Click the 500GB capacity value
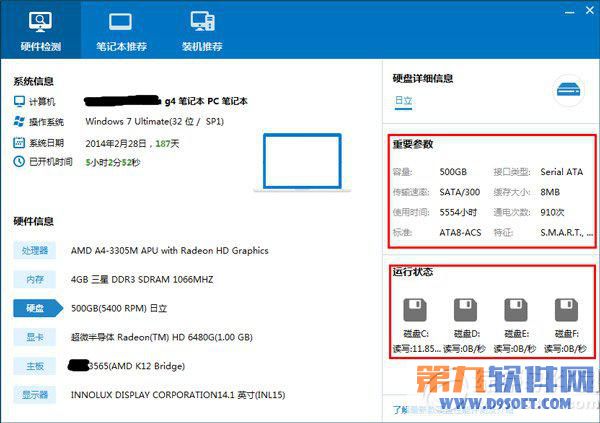The width and height of the screenshot is (600, 423). (453, 172)
